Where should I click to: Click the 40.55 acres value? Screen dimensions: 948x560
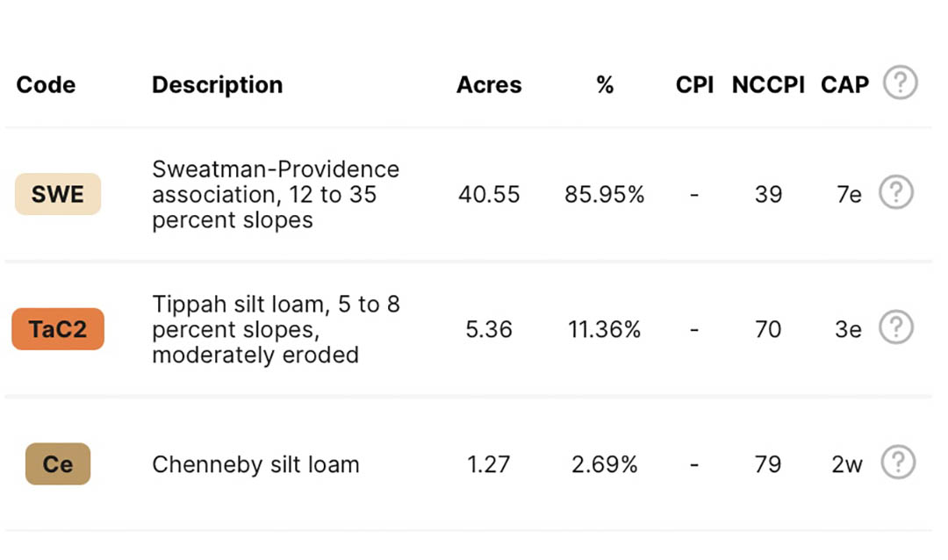tap(489, 194)
